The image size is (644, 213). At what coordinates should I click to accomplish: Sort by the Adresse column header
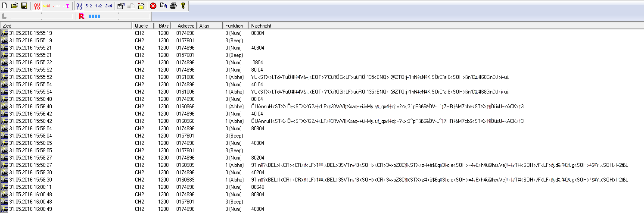(x=186, y=26)
